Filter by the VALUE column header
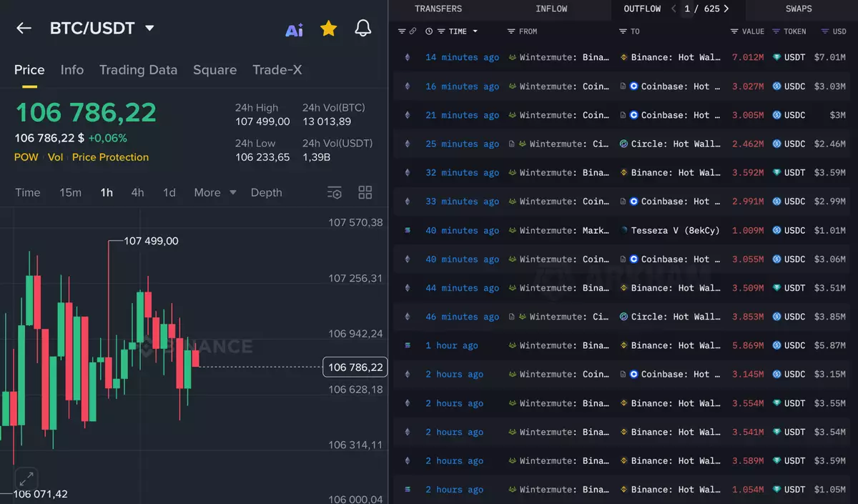 point(752,31)
